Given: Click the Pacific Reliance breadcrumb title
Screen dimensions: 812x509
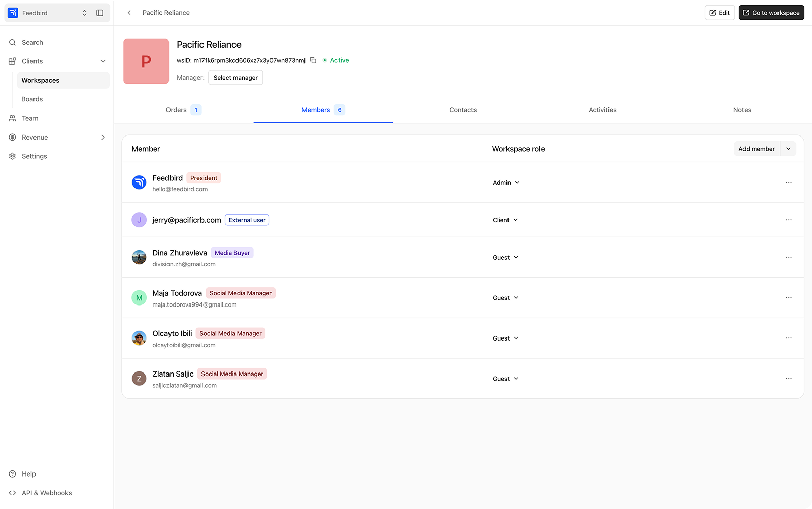Looking at the screenshot, I should pos(166,13).
